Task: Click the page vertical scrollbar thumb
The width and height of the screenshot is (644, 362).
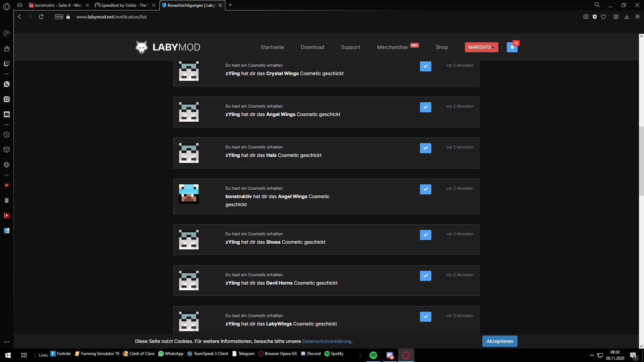Action: [641, 161]
